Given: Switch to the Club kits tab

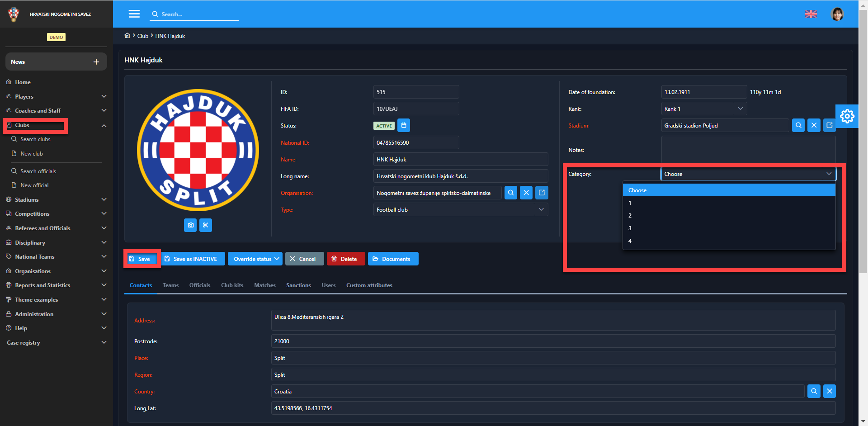Looking at the screenshot, I should coord(232,285).
